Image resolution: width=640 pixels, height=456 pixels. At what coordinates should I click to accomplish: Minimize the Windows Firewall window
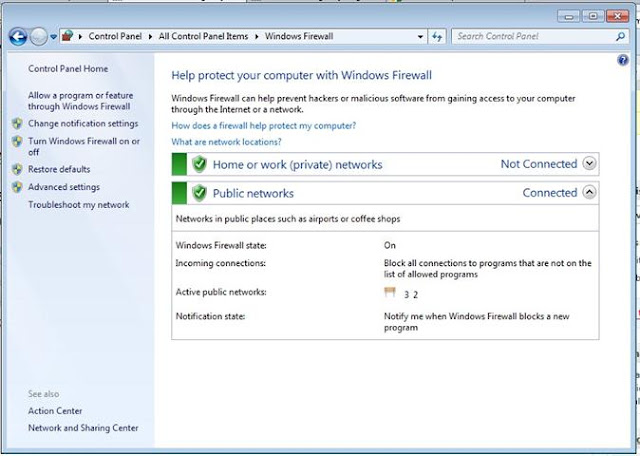[x=569, y=16]
